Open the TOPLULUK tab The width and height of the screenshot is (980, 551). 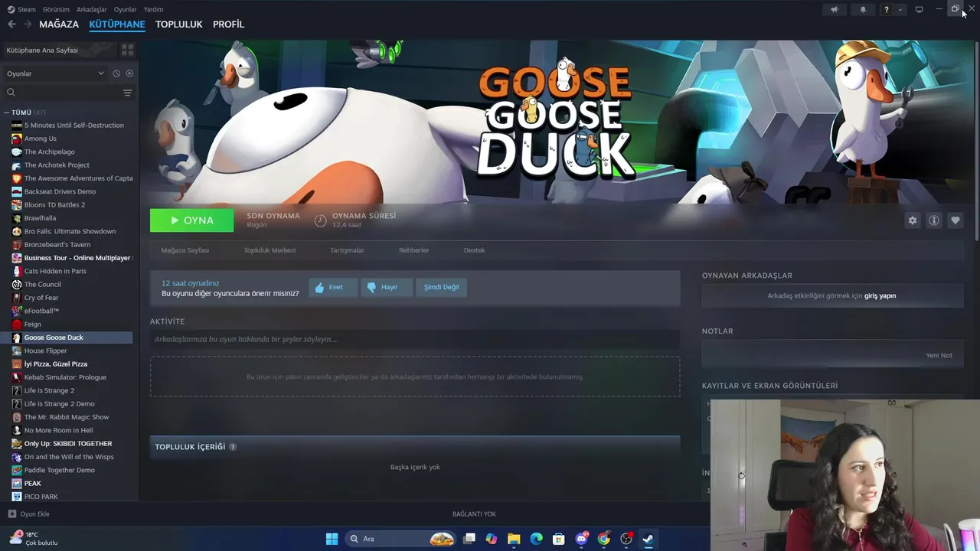pyautogui.click(x=179, y=24)
